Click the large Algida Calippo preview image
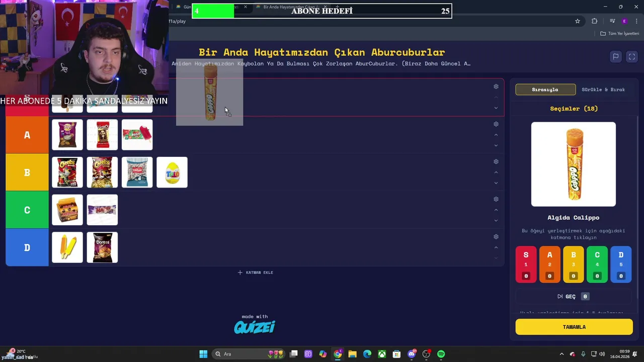 click(x=574, y=164)
